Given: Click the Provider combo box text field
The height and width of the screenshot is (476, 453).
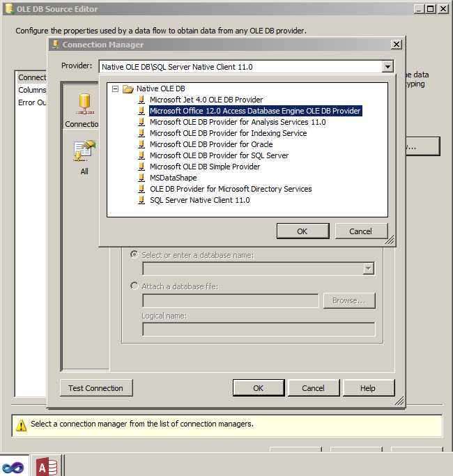Looking at the screenshot, I should tap(240, 66).
